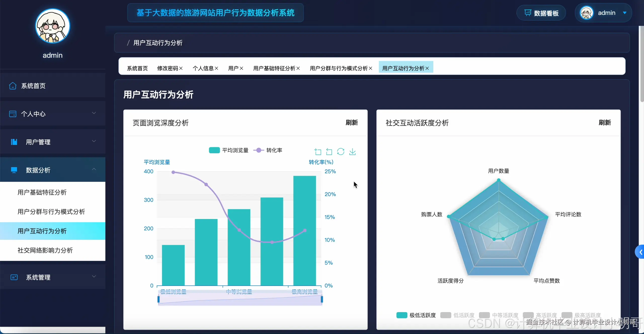Select the area zoom tool on the chart
Viewport: 644px width, 334px height.
(317, 152)
